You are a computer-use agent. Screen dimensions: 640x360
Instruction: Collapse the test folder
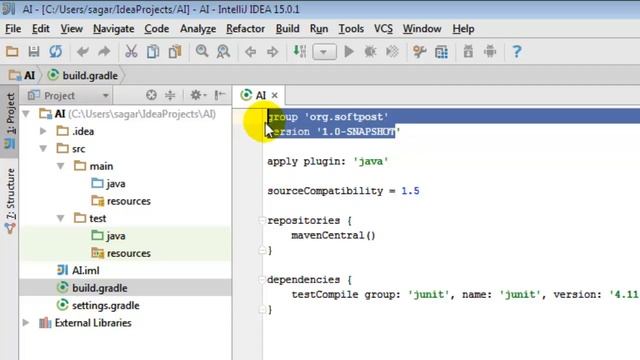60,218
